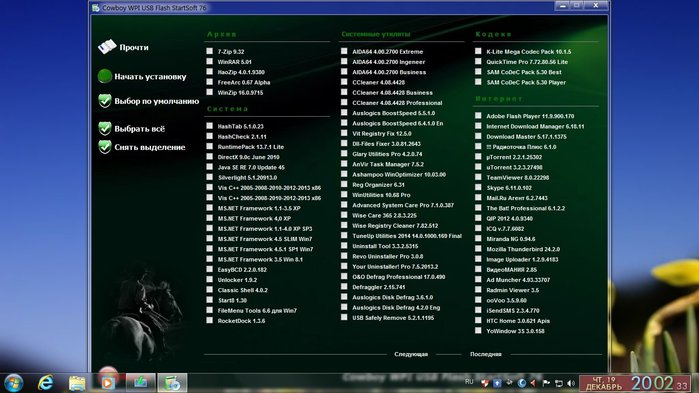Click Wise Care 365 2.8.3.225 label

point(384,216)
